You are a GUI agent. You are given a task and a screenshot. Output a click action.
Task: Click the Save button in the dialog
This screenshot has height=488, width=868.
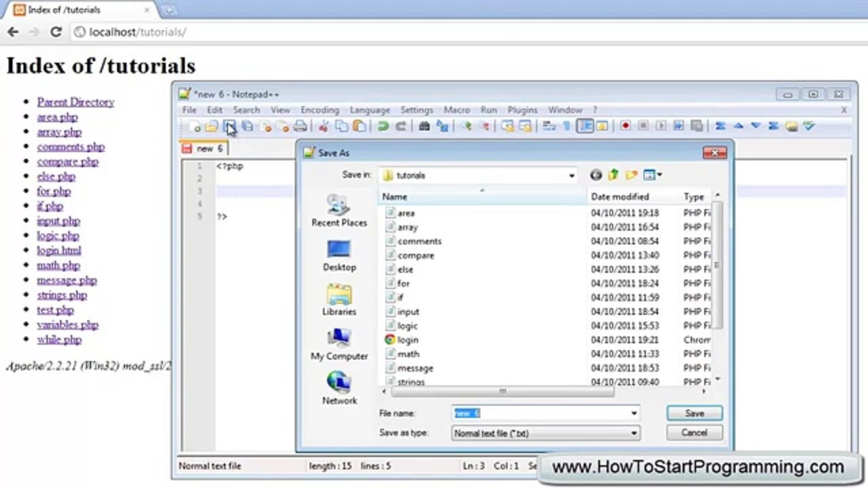click(694, 413)
